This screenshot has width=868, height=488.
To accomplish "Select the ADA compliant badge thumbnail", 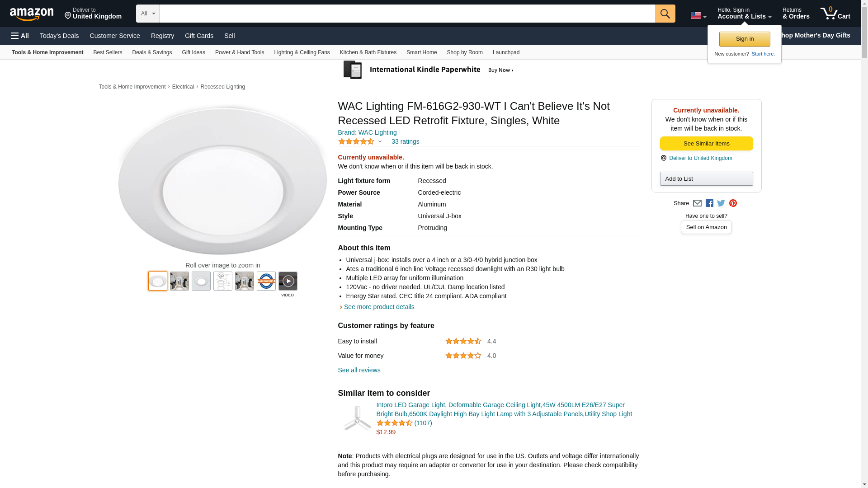I will click(266, 281).
